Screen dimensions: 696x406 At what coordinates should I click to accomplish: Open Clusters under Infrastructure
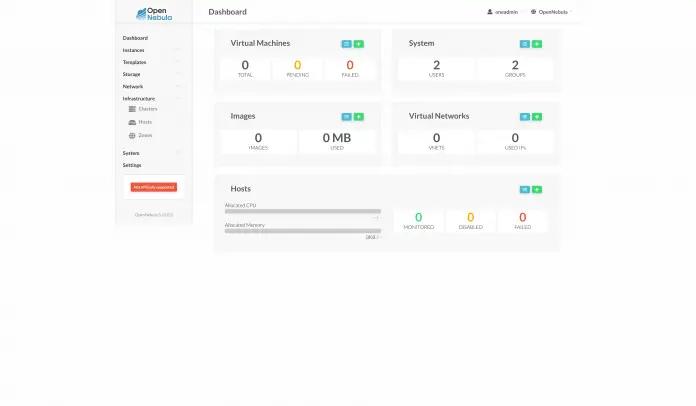tap(147, 109)
